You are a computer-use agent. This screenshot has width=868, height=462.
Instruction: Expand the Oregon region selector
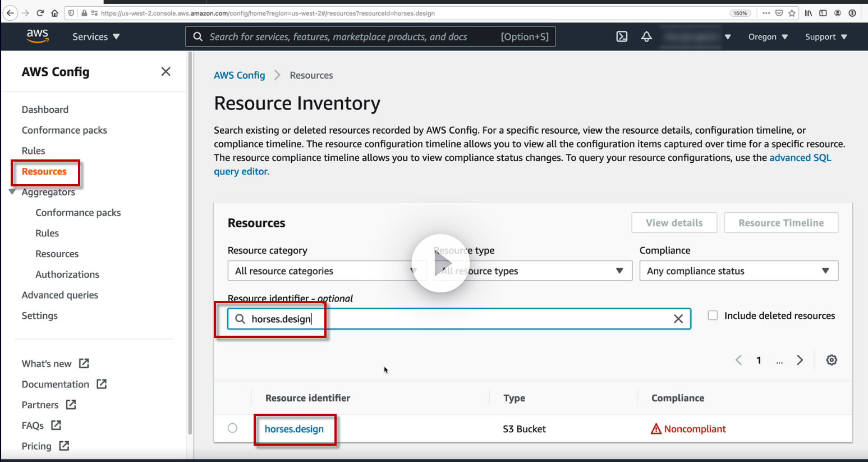point(768,37)
